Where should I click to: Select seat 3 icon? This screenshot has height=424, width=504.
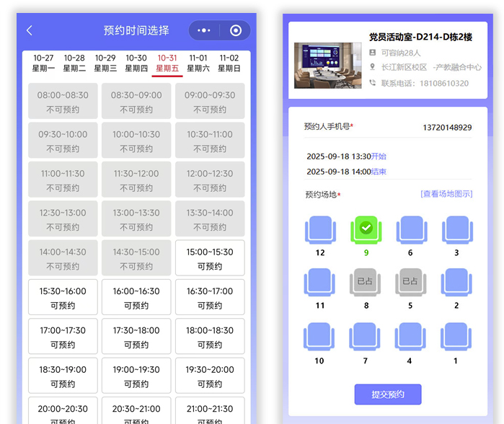[x=456, y=231]
